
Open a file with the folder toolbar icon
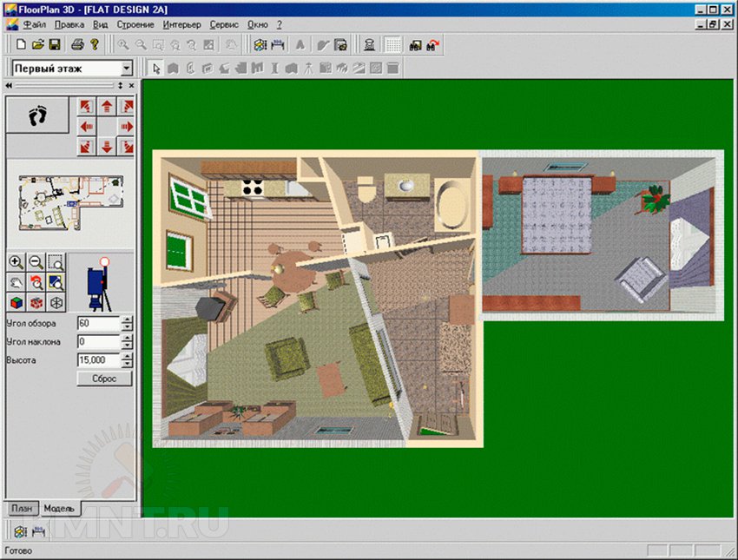tap(38, 43)
